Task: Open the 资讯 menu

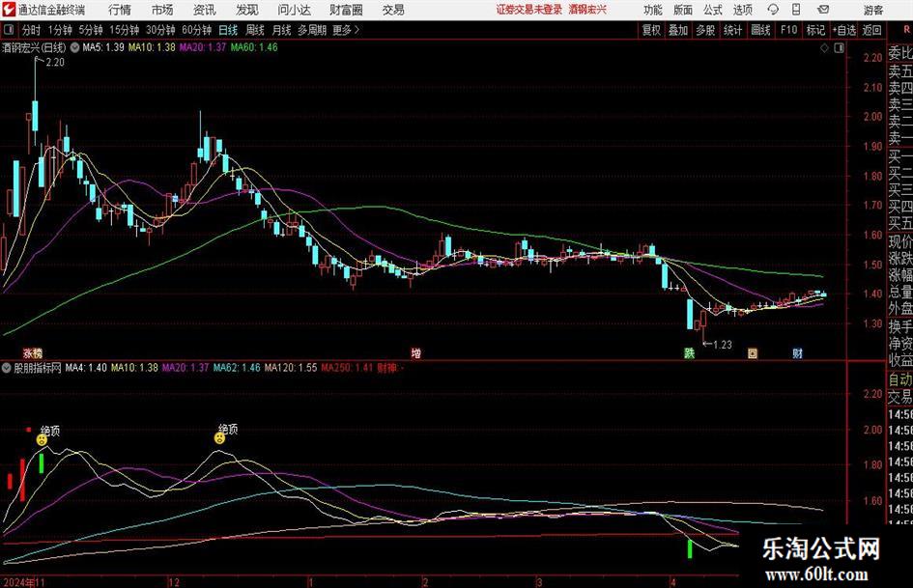Action: click(205, 10)
